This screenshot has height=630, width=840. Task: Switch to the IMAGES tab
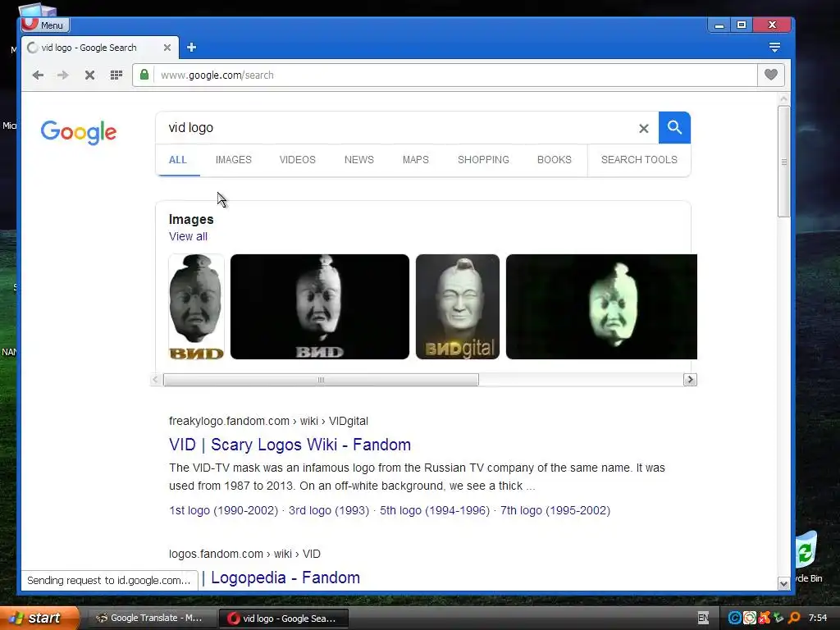click(x=234, y=160)
